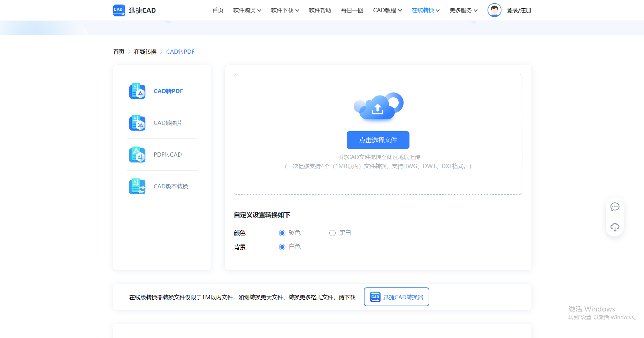Download 迅捷CAD转换器 via button
Image resolution: width=644 pixels, height=338 pixels.
397,297
